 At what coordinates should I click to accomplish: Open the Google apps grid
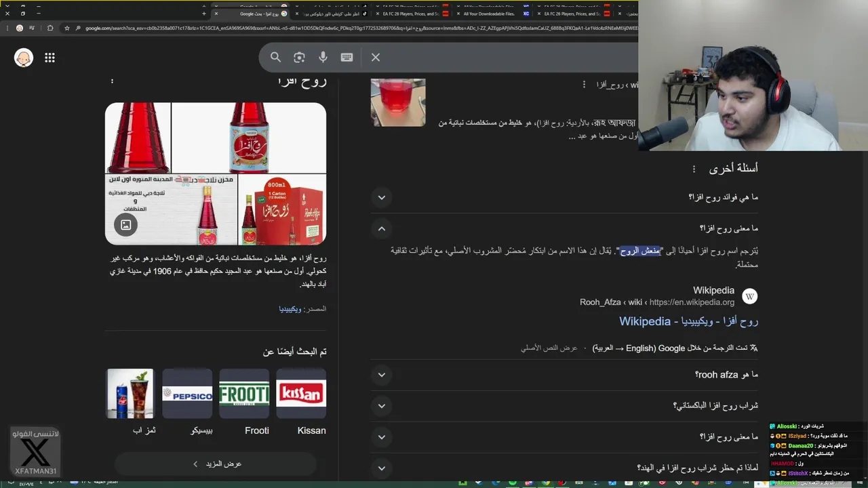50,58
